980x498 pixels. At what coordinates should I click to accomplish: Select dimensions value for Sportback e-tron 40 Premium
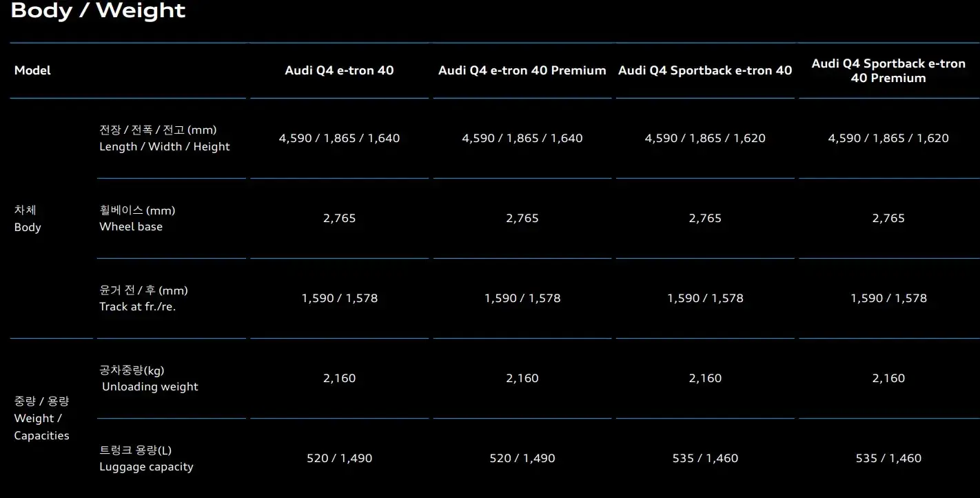pyautogui.click(x=888, y=138)
